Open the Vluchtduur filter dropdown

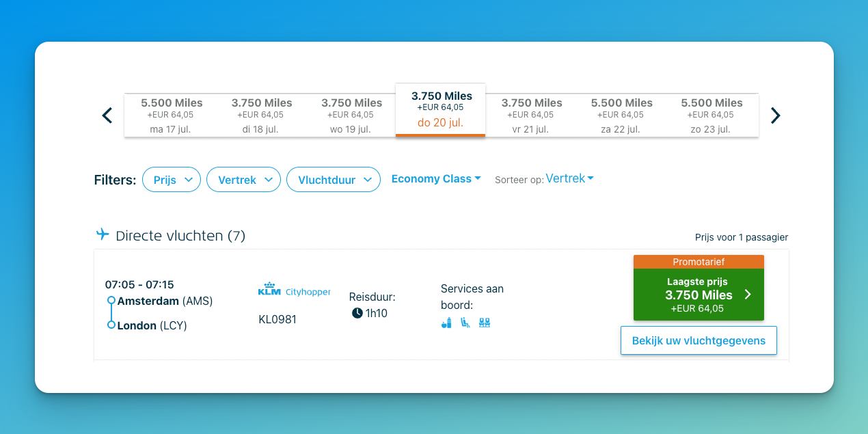pos(334,180)
